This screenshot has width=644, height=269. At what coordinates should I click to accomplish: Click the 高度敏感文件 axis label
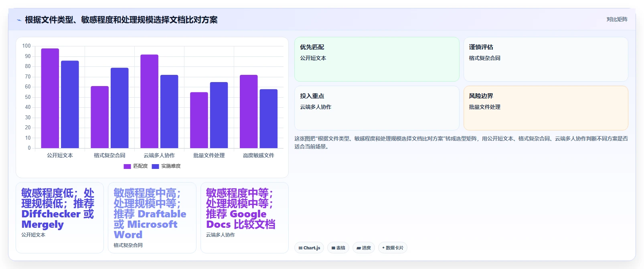click(259, 155)
